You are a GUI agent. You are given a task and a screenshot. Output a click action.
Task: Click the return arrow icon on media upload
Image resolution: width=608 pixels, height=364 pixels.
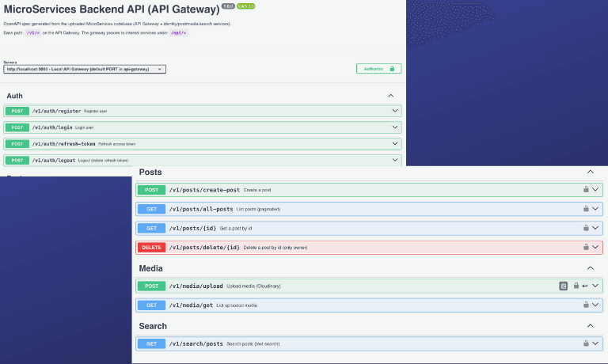[585, 286]
